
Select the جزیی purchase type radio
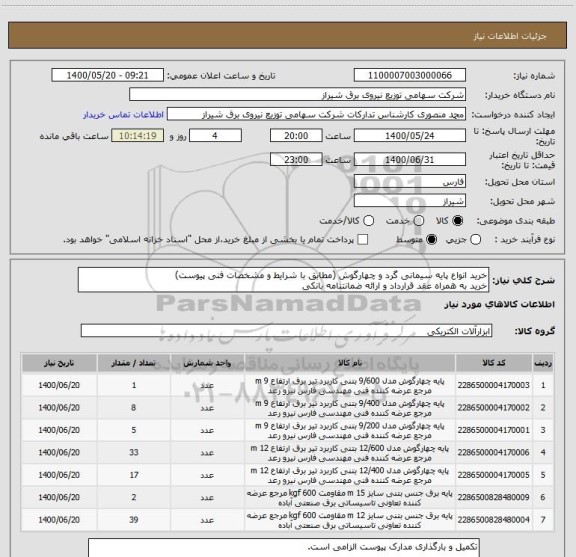475,240
